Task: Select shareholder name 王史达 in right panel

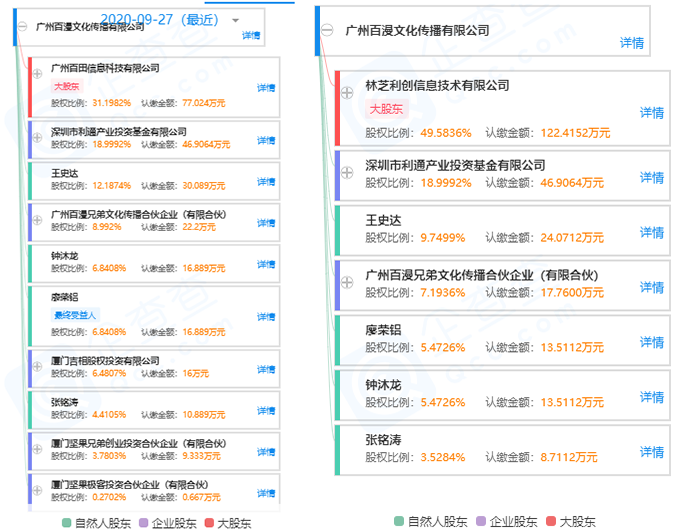Action: (383, 220)
